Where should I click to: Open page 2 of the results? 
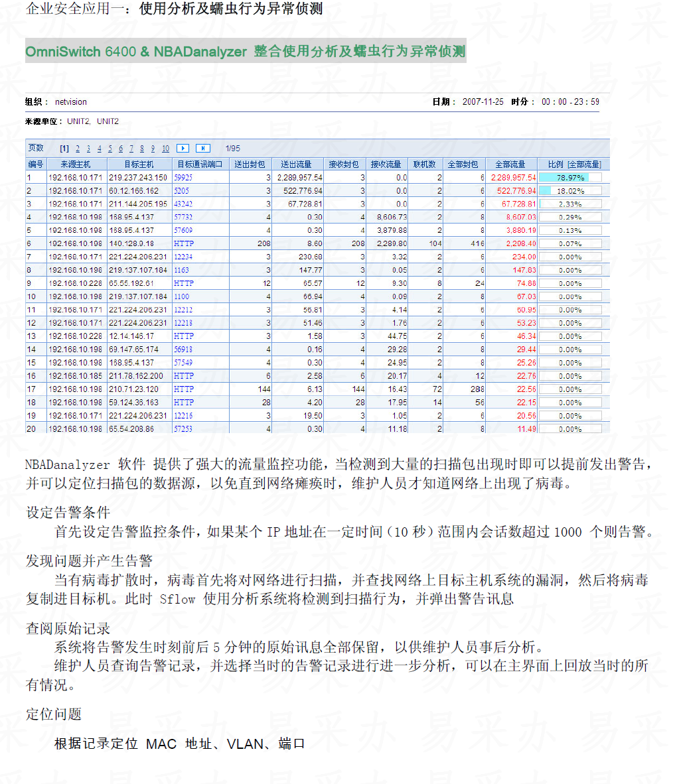pyautogui.click(x=78, y=149)
